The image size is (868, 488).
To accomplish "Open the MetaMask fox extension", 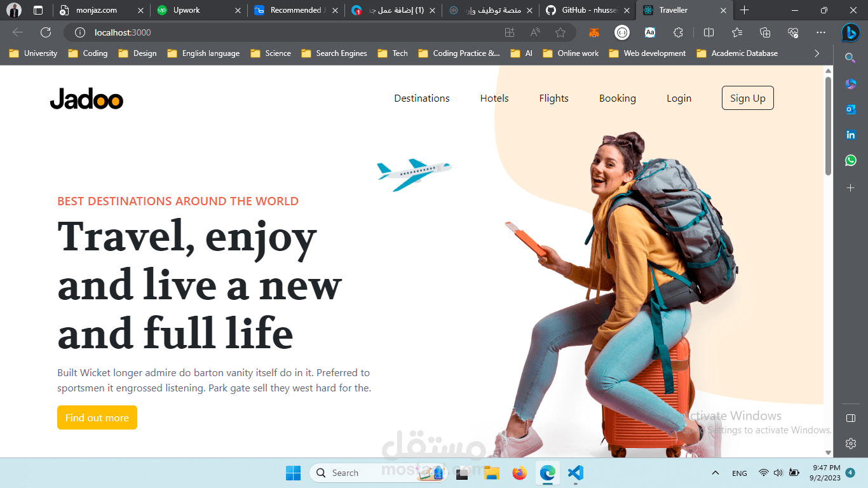I will (594, 32).
